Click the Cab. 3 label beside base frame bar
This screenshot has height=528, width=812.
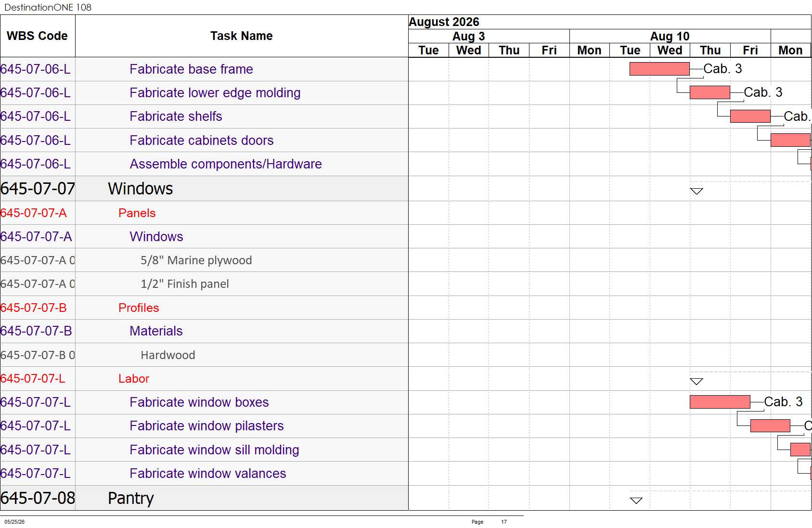(x=722, y=69)
